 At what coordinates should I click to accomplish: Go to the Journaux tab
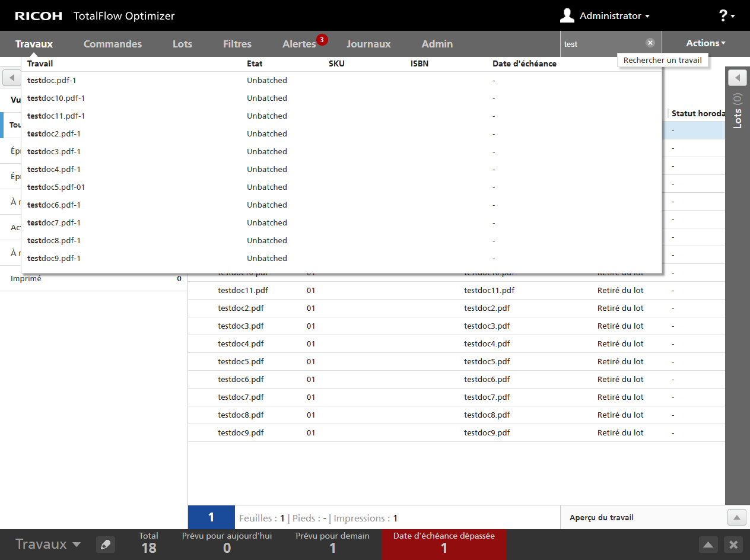coord(368,44)
